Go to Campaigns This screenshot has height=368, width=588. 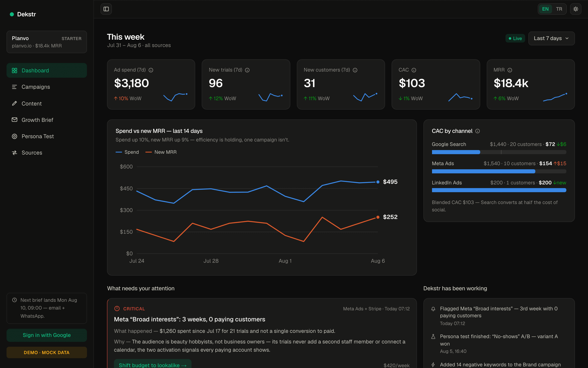coord(47,87)
